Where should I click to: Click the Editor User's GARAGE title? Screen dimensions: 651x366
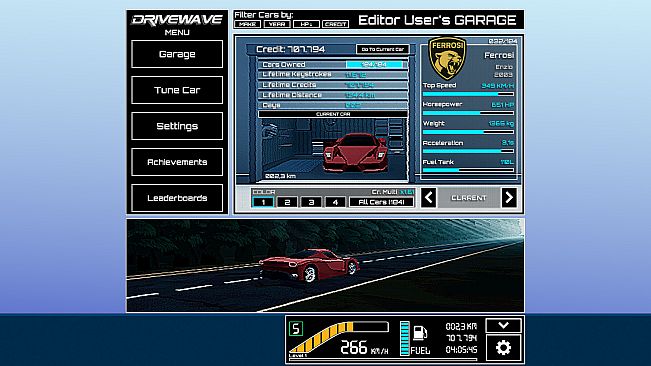point(437,20)
